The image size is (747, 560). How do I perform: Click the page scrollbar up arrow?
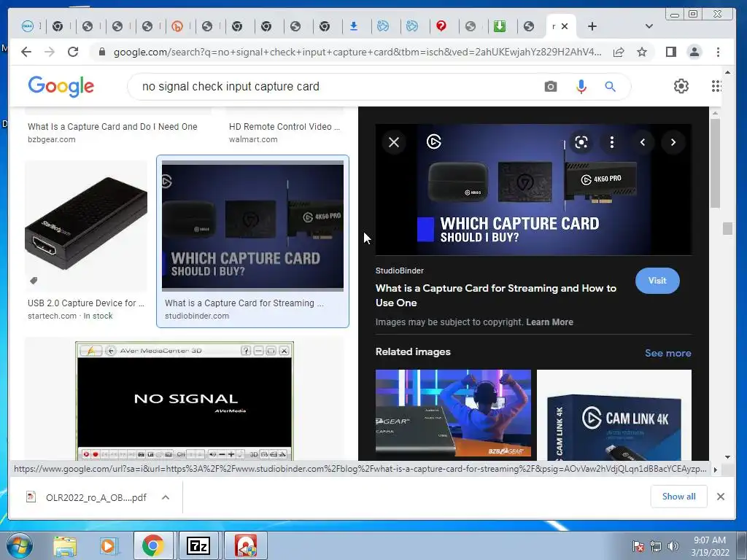coord(727,72)
